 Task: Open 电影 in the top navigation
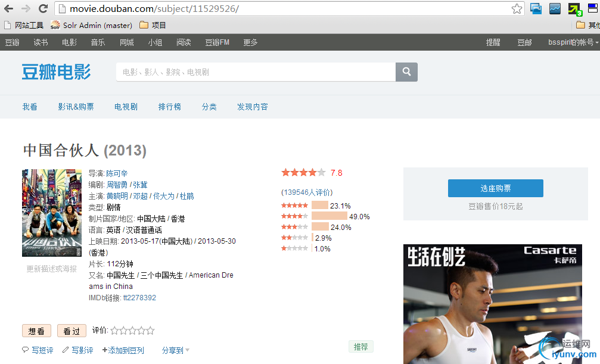point(69,42)
